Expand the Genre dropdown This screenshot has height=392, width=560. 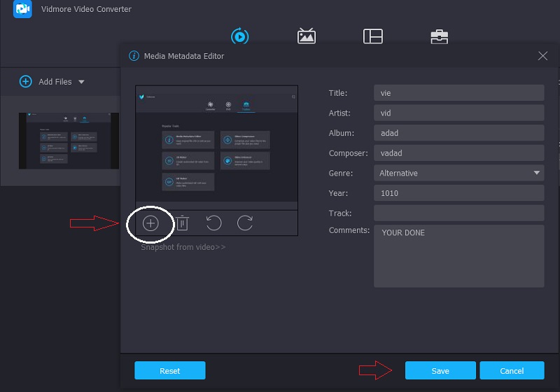[537, 173]
